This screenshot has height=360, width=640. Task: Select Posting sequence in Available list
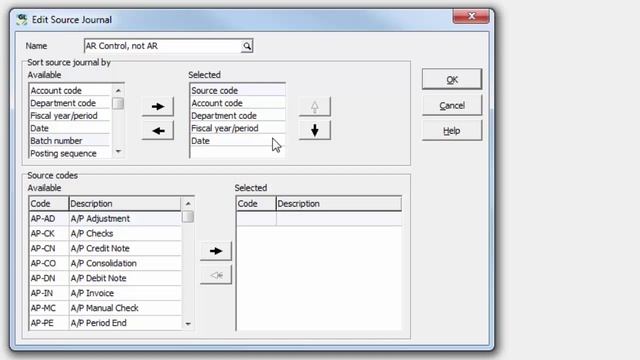pos(70,153)
